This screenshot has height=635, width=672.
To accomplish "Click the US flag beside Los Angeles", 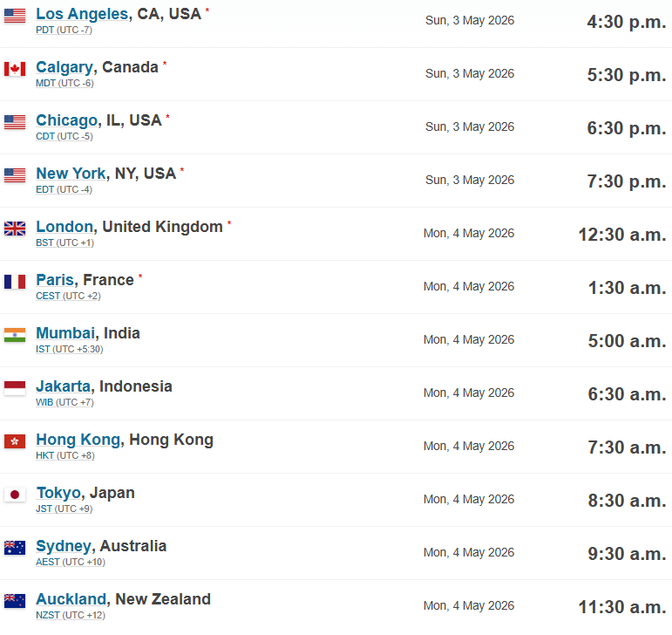I will click(x=15, y=16).
